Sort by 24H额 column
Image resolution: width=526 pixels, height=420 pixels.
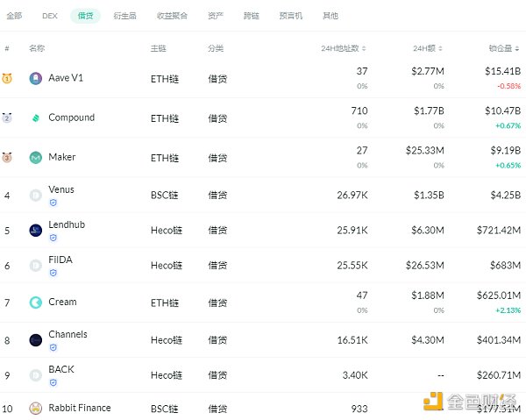click(429, 48)
